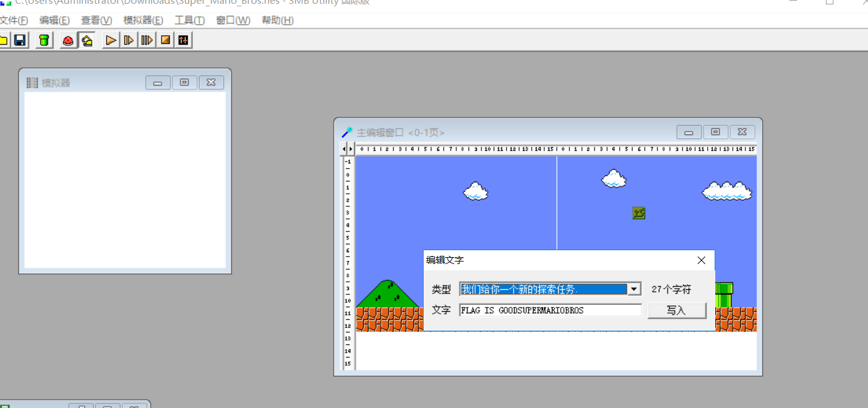Click the 类型 label in the dialog
The image size is (868, 408).
click(x=441, y=289)
